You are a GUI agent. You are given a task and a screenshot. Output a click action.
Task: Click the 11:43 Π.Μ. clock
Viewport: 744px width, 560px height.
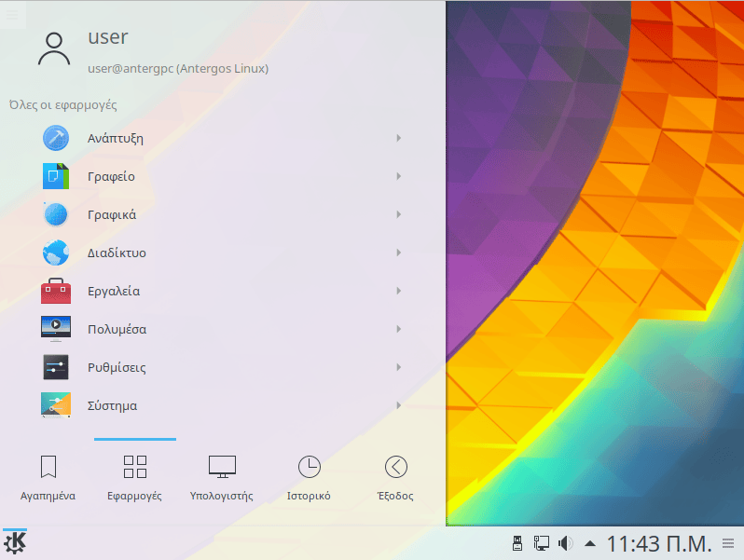pos(659,544)
